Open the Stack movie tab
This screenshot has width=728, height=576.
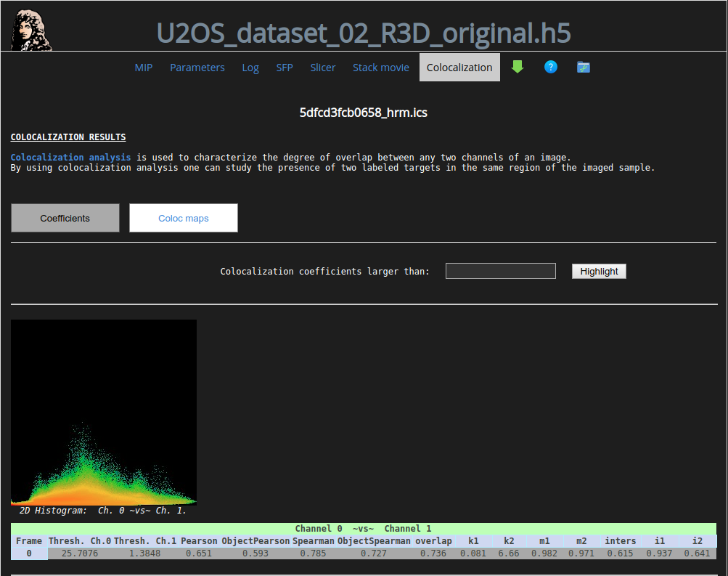coord(381,68)
